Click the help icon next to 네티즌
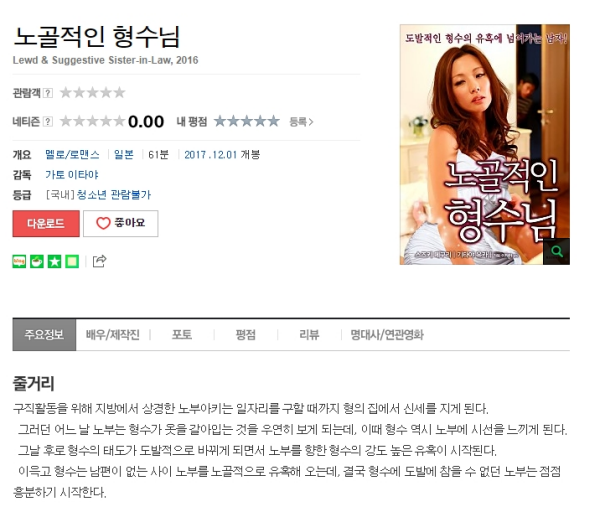The height and width of the screenshot is (512, 600). pyautogui.click(x=48, y=122)
